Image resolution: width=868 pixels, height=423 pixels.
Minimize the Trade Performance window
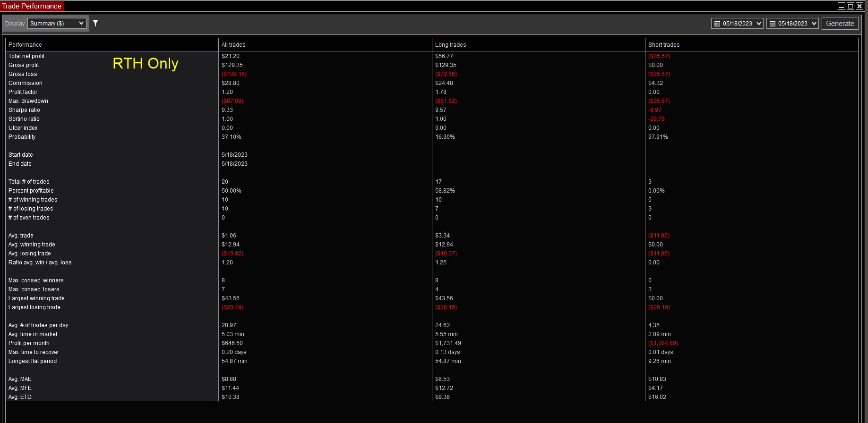(842, 6)
